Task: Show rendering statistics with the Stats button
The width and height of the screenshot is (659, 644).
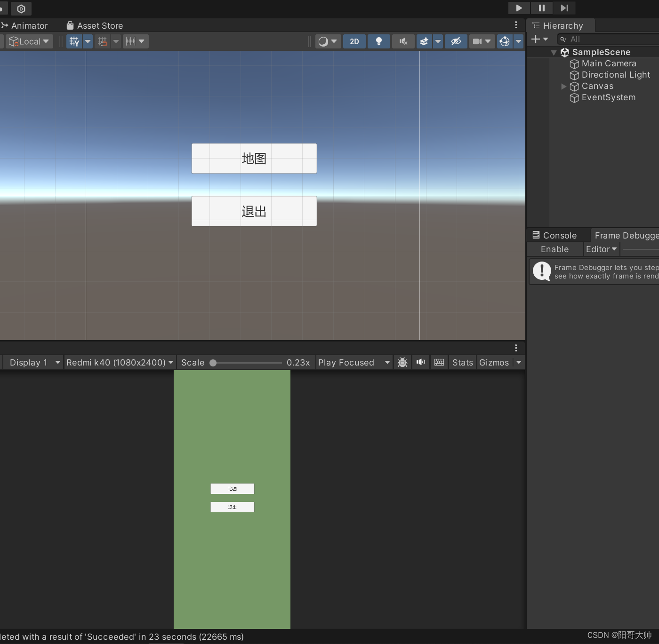Action: (462, 362)
